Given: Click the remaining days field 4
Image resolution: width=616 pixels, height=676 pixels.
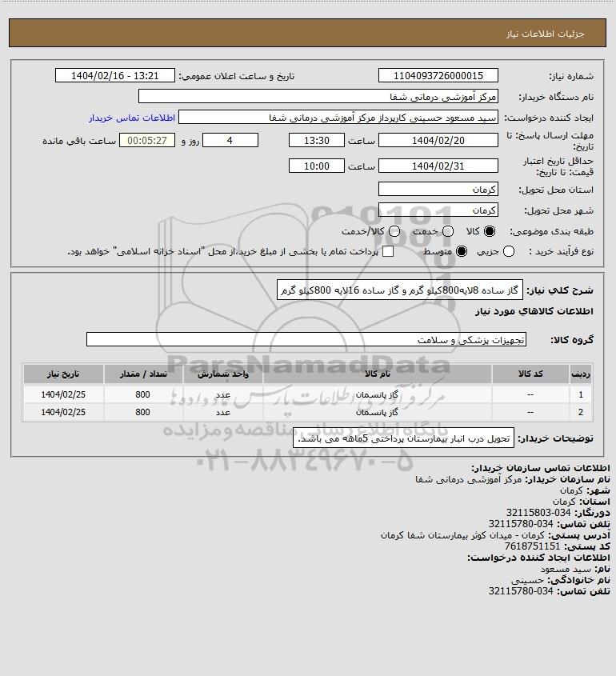Looking at the screenshot, I should 230,141.
